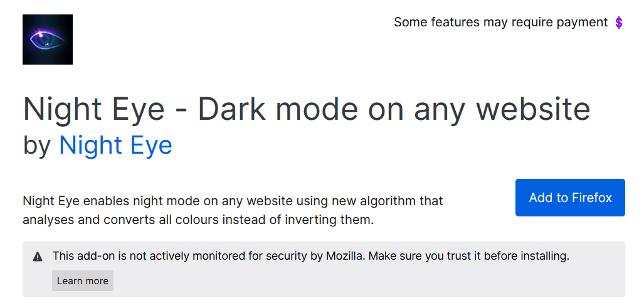
Task: Click the warning triangle icon
Action: coord(38,257)
